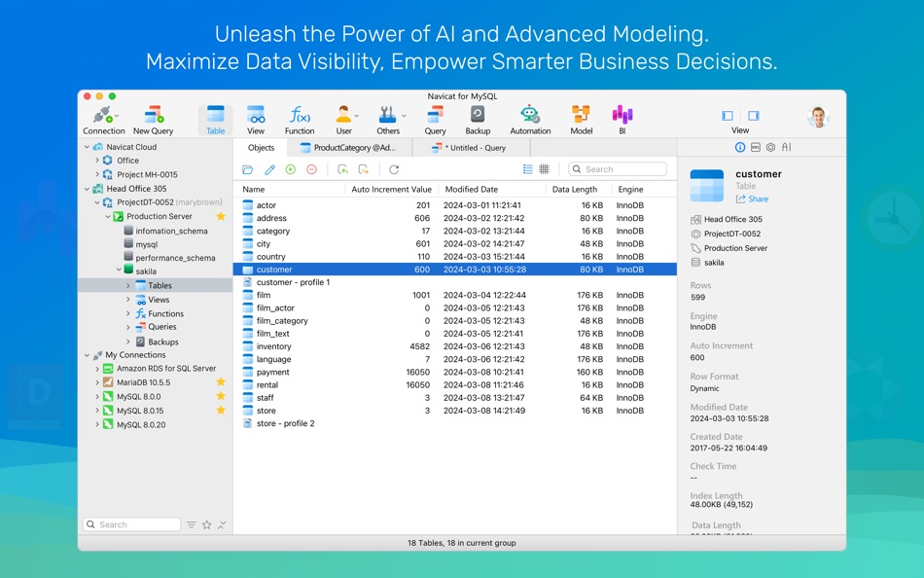924x578 pixels.
Task: Open the Automation tool in toolbar
Action: 530,120
